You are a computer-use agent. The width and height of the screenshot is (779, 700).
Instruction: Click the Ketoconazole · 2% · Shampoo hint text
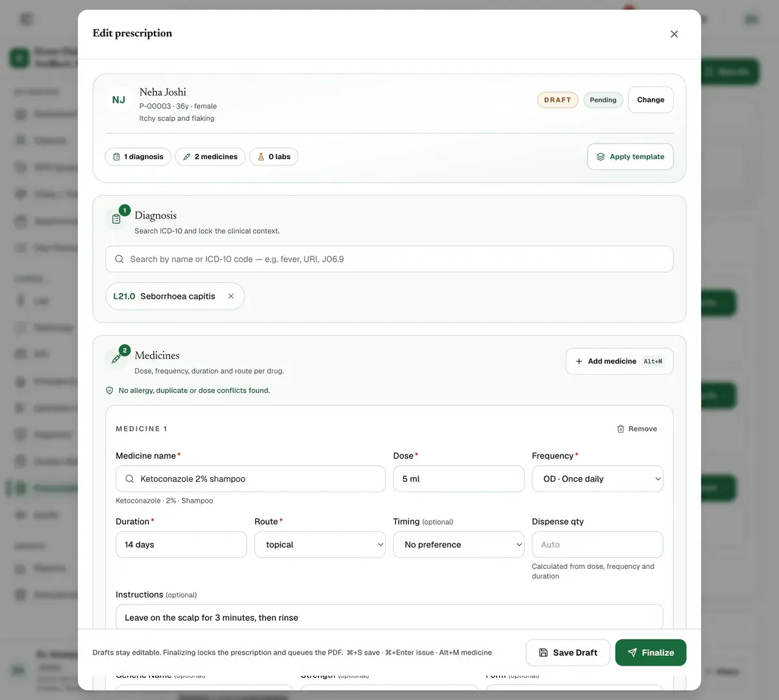click(164, 501)
